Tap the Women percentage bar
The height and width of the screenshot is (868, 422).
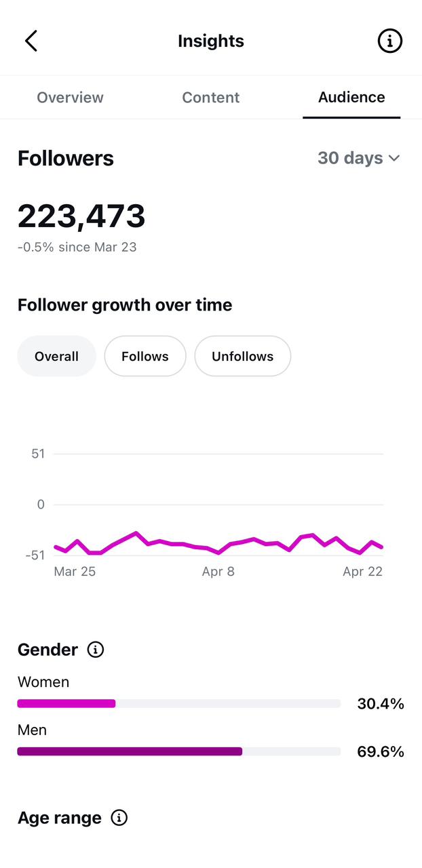click(x=179, y=704)
